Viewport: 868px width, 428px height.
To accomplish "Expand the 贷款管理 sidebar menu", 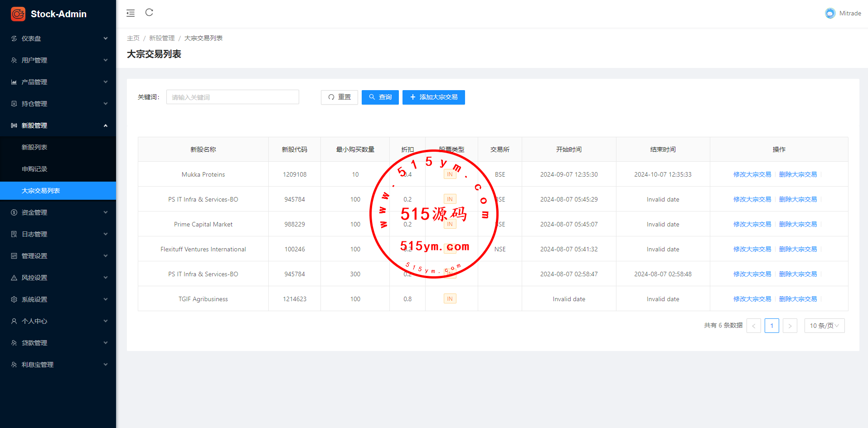I will (x=58, y=343).
